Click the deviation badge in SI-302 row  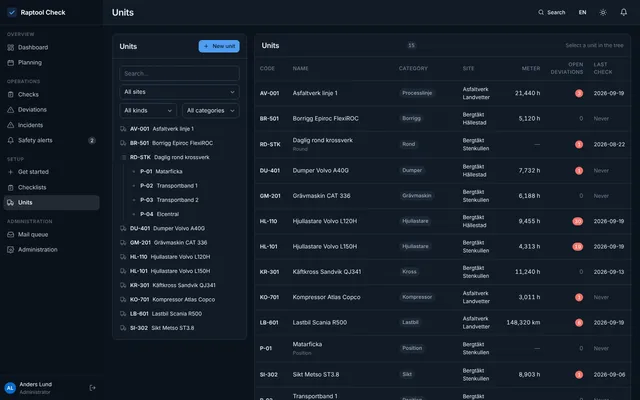(x=579, y=375)
